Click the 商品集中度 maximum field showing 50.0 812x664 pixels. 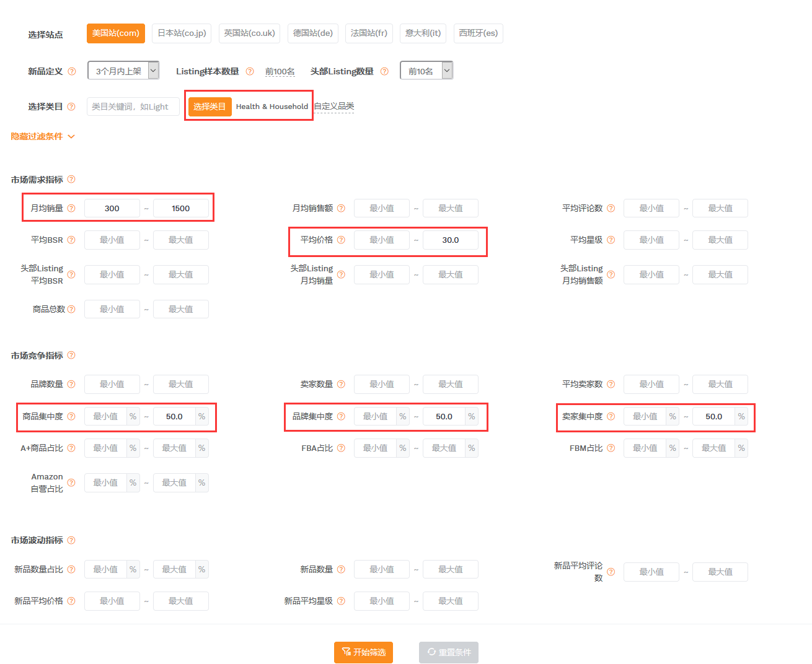pos(174,416)
